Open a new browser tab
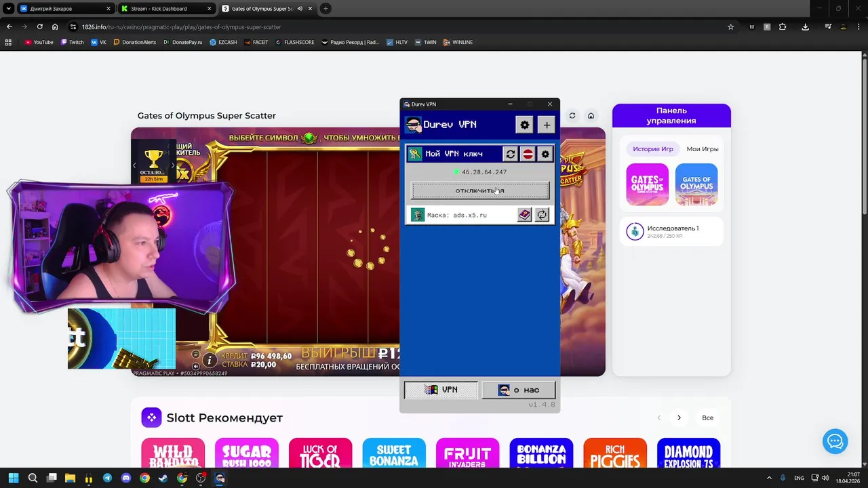The width and height of the screenshot is (868, 488). point(325,9)
